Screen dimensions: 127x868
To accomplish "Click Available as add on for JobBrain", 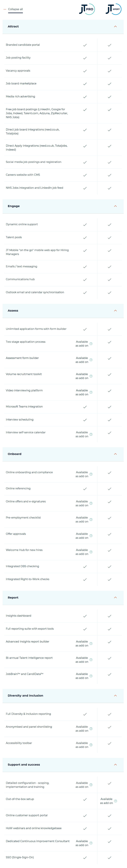I will (x=82, y=676).
